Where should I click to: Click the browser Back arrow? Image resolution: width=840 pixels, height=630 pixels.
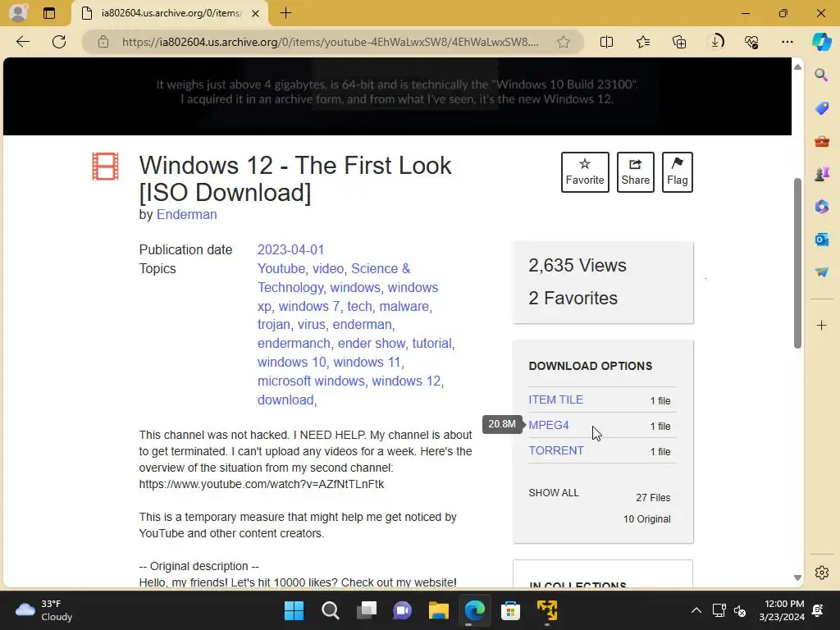tap(22, 42)
